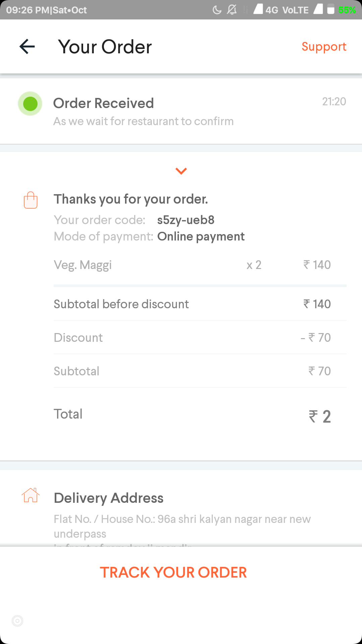This screenshot has height=644, width=362.
Task: Tap the Delivery Address house icon
Action: (x=31, y=495)
